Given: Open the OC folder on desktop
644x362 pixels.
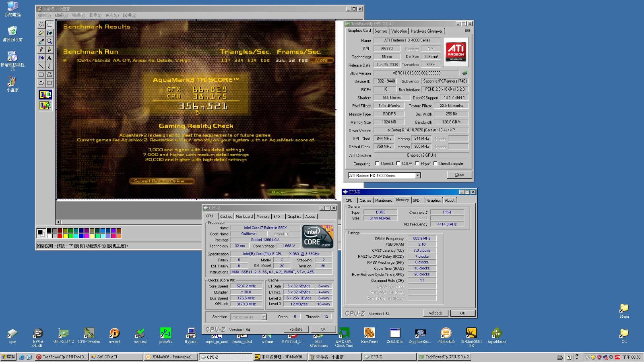Looking at the screenshot, I should (624, 335).
